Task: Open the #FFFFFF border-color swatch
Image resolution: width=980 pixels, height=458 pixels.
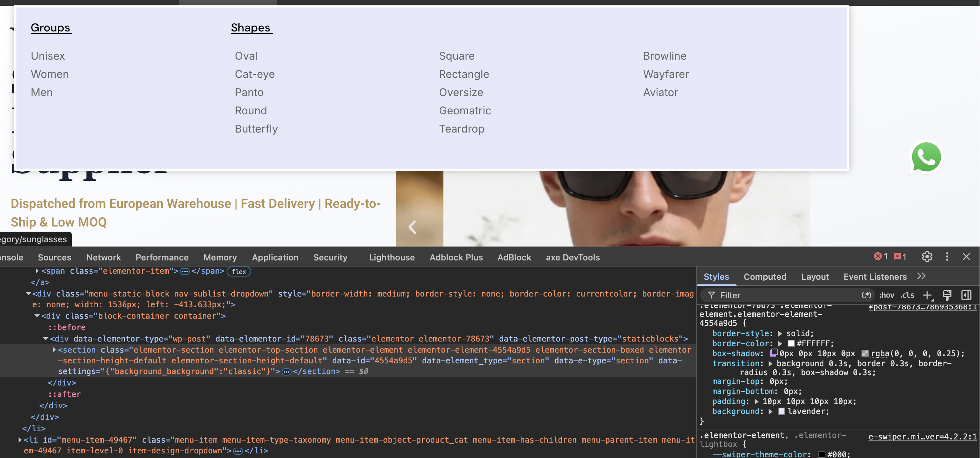Action: click(791, 343)
